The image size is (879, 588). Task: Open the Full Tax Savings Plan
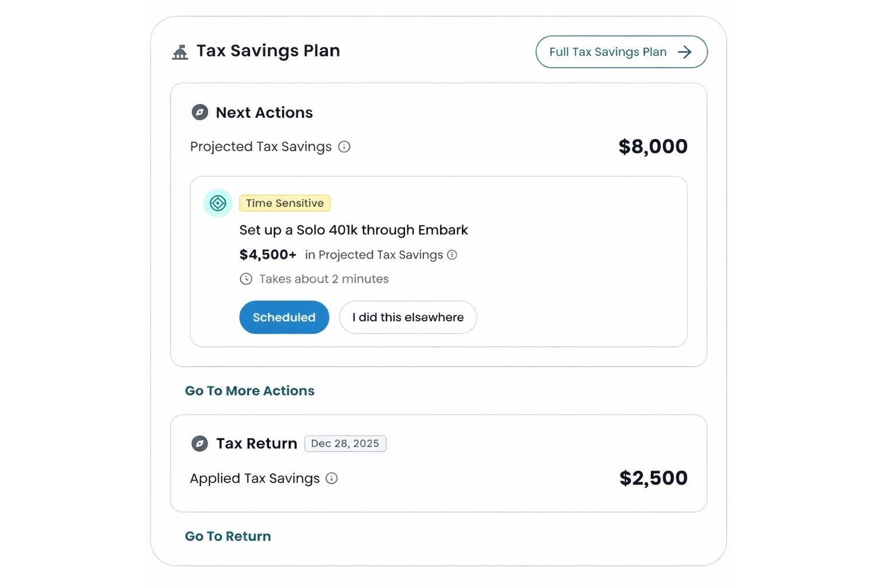621,52
